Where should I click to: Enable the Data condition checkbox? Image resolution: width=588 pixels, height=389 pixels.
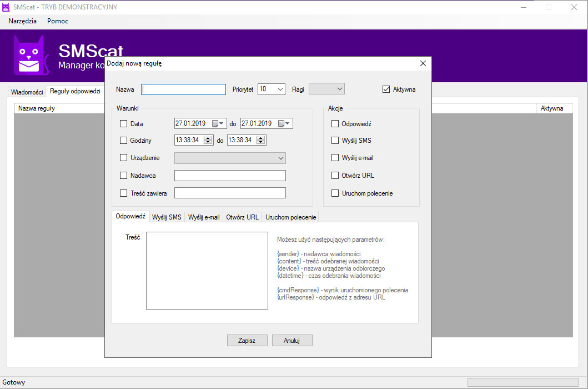124,123
